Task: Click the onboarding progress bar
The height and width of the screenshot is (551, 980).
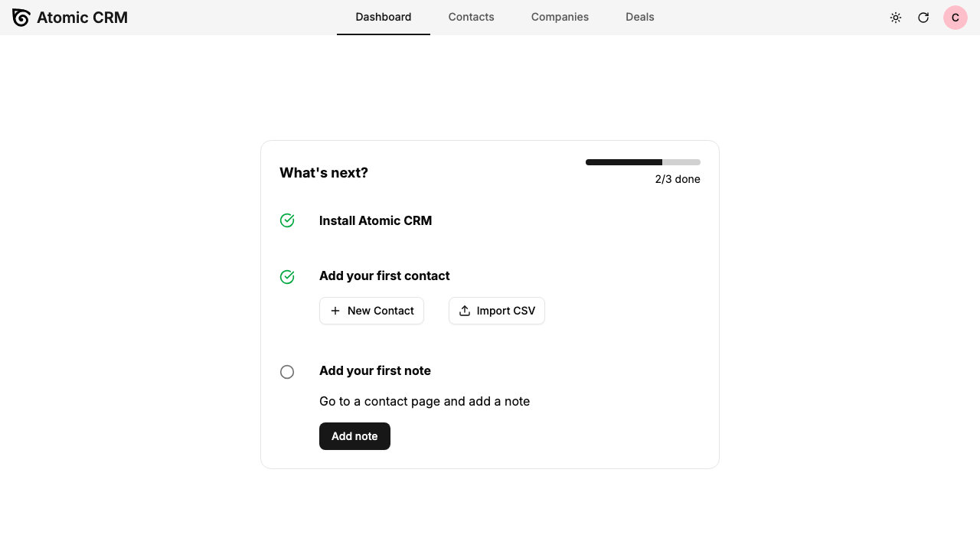Action: pyautogui.click(x=643, y=162)
